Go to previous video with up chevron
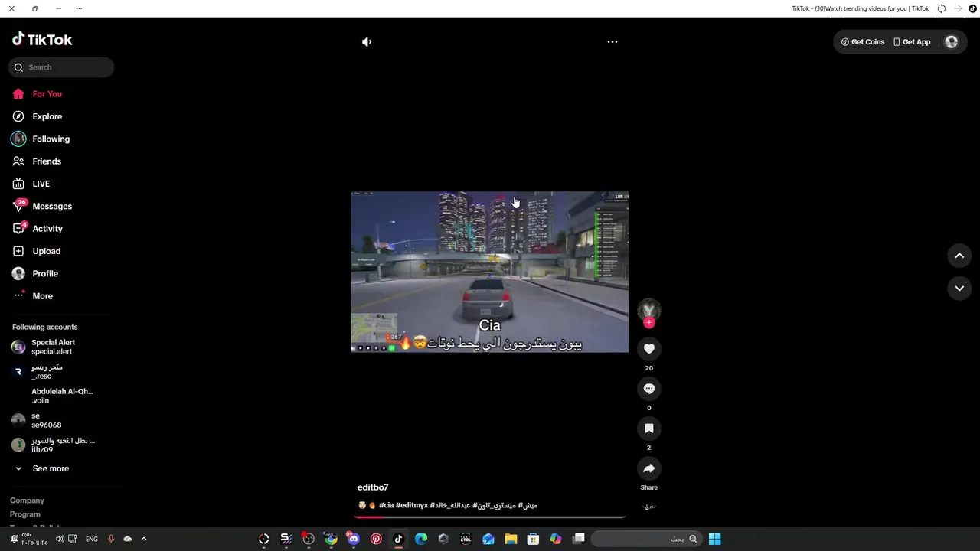The height and width of the screenshot is (551, 980). (959, 256)
